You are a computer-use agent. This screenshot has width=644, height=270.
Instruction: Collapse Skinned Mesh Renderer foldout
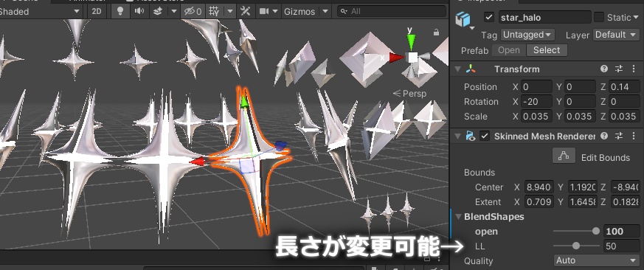click(x=457, y=136)
